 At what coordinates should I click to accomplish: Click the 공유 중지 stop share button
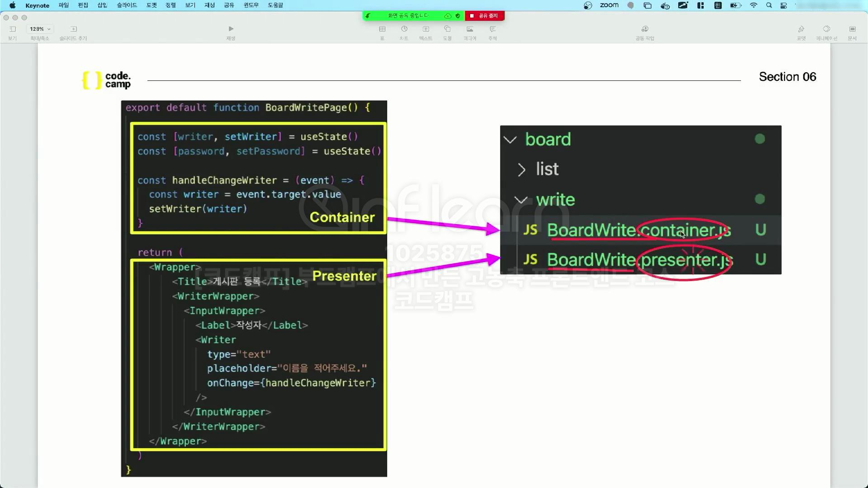tap(485, 16)
